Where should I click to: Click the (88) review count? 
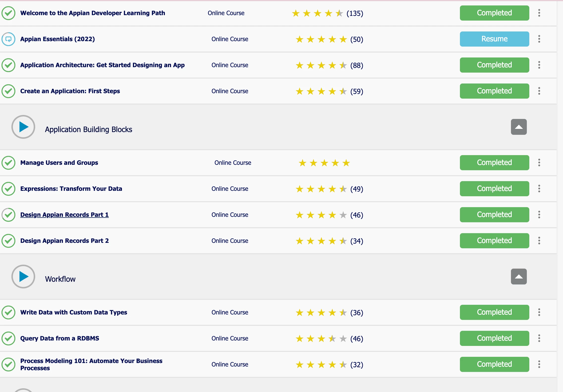point(357,65)
